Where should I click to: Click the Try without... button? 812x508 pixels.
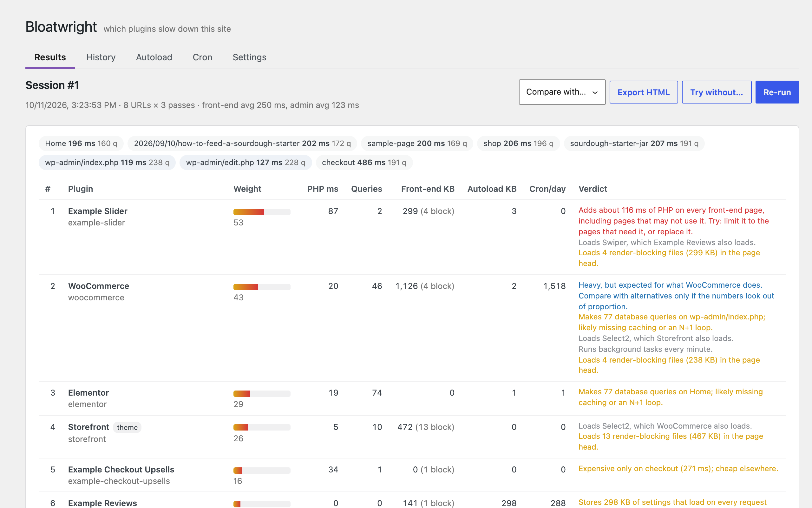coord(717,92)
